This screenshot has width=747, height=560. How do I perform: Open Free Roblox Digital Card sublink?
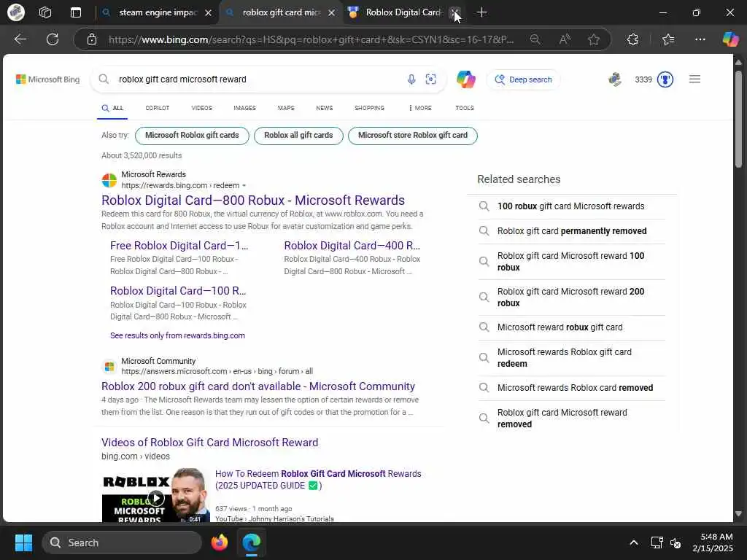[x=179, y=245]
